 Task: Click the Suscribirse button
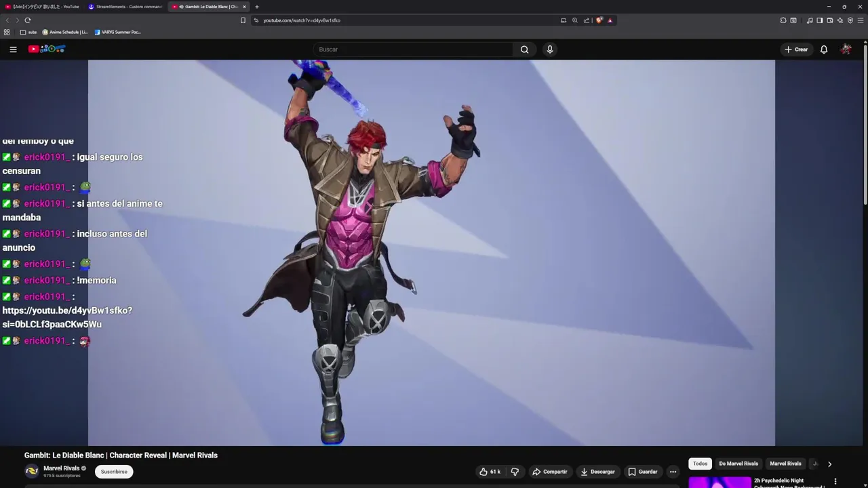pyautogui.click(x=114, y=472)
